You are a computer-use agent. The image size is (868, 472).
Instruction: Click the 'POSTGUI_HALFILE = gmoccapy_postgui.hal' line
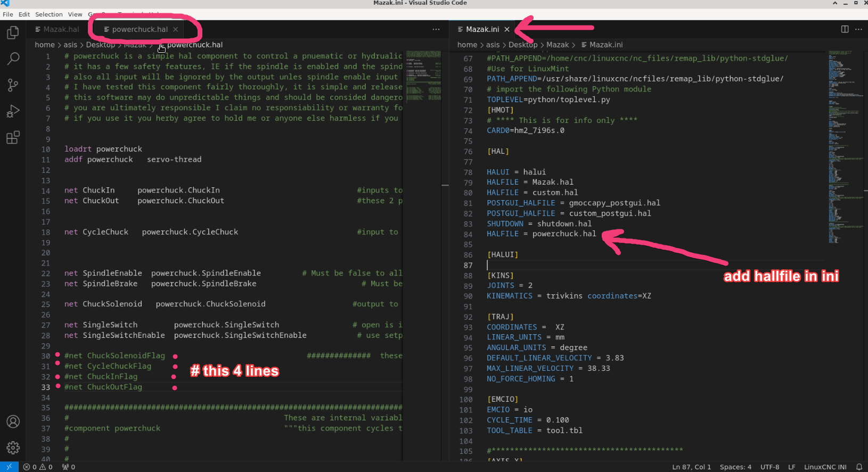click(573, 203)
